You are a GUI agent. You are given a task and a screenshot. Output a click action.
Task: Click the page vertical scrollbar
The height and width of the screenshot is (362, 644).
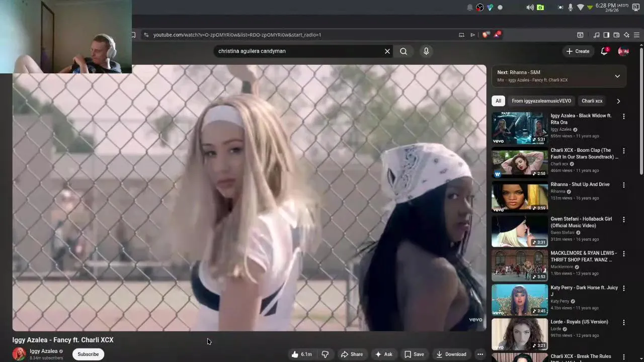click(641, 111)
